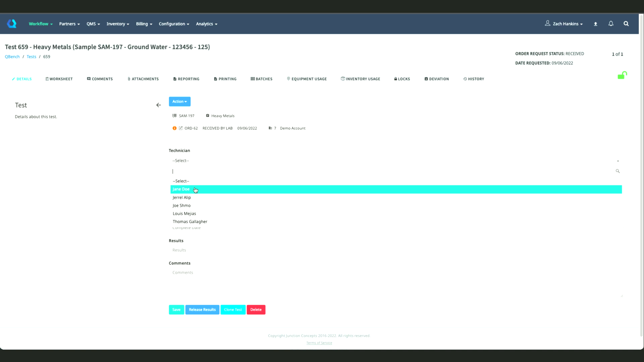Click the technician search input field
The image size is (644, 362).
[x=392, y=171]
